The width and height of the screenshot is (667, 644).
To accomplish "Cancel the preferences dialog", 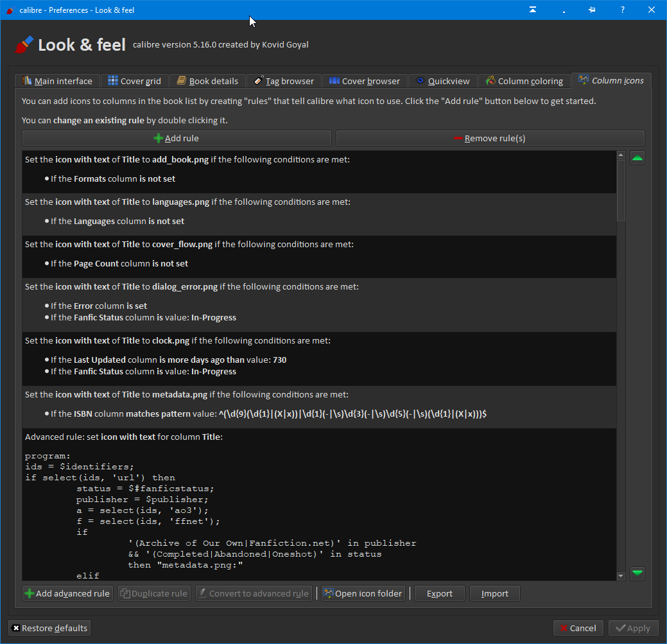I will point(578,628).
